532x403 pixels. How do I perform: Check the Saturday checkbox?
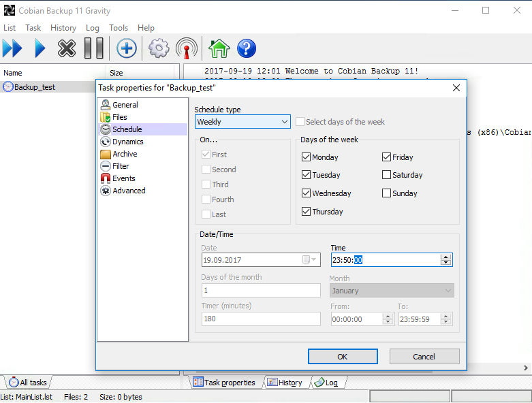[x=386, y=175]
